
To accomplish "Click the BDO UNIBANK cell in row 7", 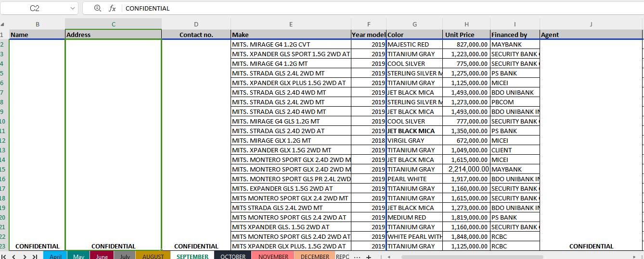I will (x=515, y=92).
